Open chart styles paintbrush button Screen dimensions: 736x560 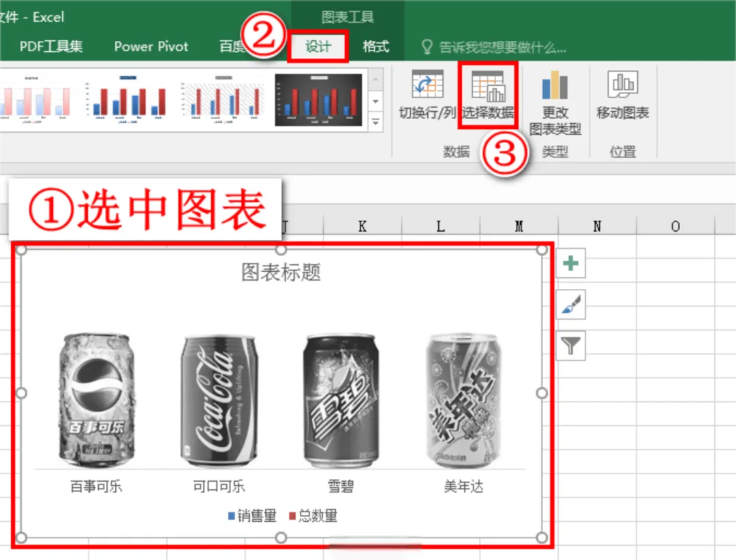pyautogui.click(x=571, y=305)
